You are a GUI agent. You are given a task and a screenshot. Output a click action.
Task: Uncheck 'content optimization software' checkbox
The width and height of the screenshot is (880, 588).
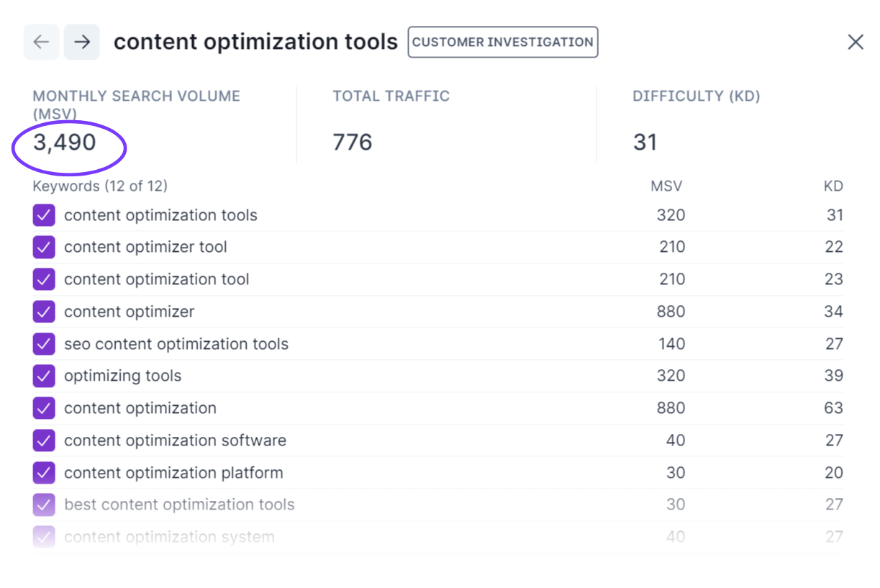point(44,440)
